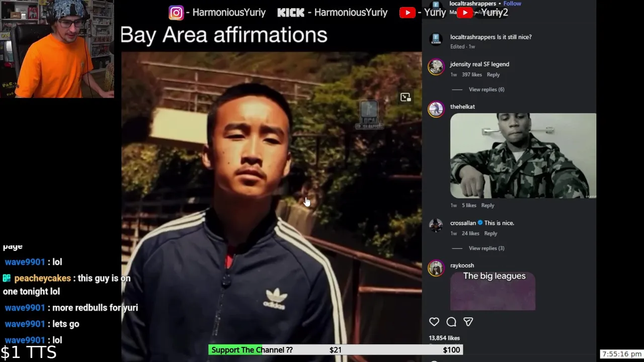Open thehelkat username link

[x=462, y=107]
